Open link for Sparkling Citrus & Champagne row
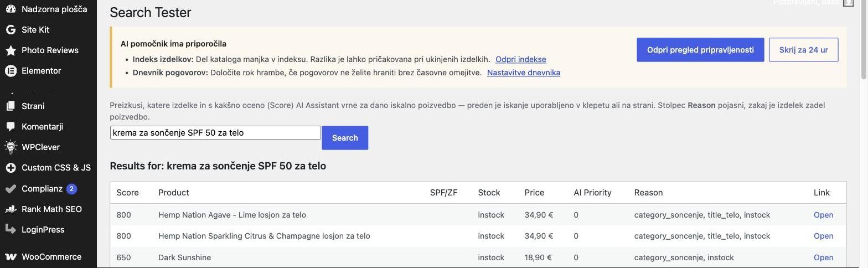This screenshot has width=868, height=268. 823,236
